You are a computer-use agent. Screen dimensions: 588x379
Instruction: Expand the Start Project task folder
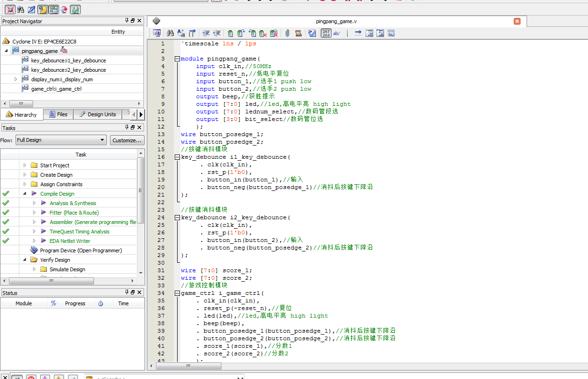point(25,165)
